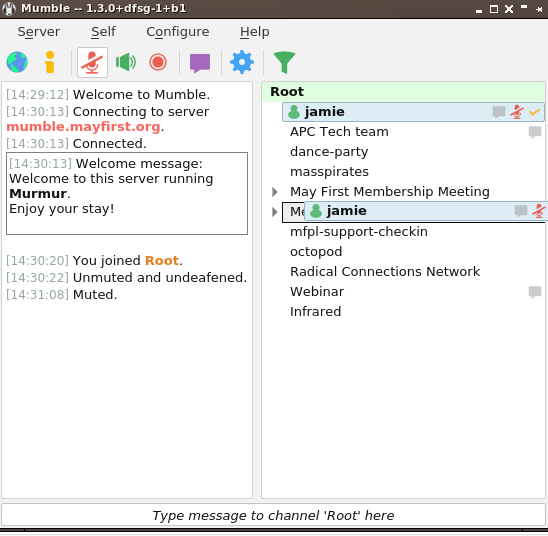Start recording with the red record icon

(x=158, y=62)
